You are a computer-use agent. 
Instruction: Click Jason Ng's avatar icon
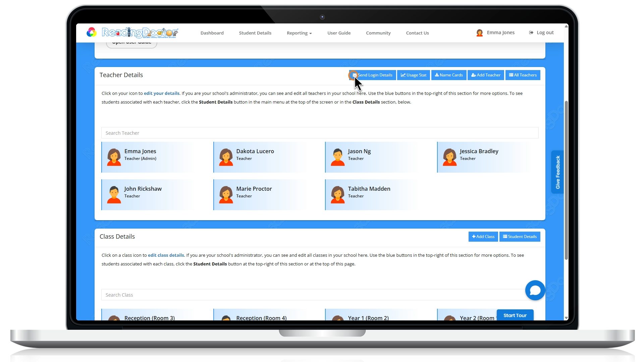tap(337, 157)
